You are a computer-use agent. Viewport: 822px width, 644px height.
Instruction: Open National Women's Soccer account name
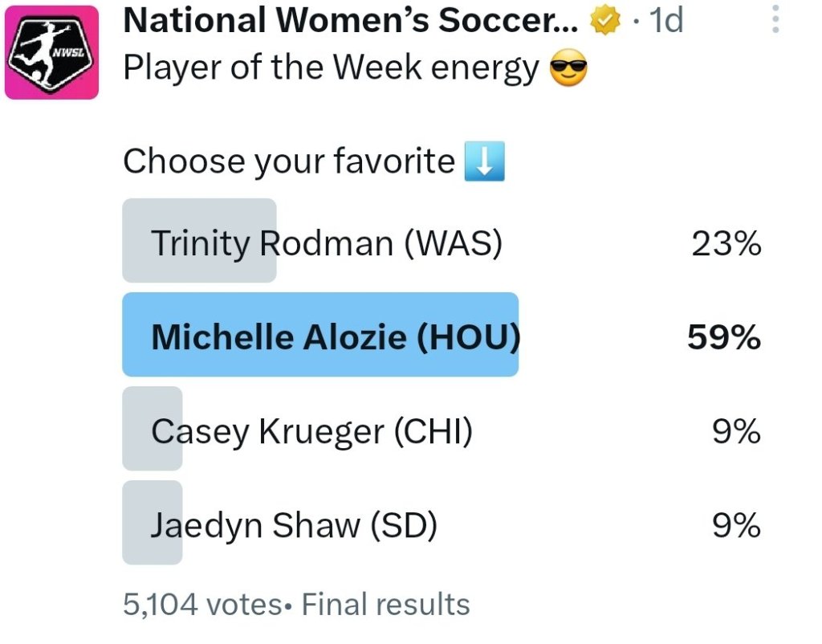coord(351,20)
